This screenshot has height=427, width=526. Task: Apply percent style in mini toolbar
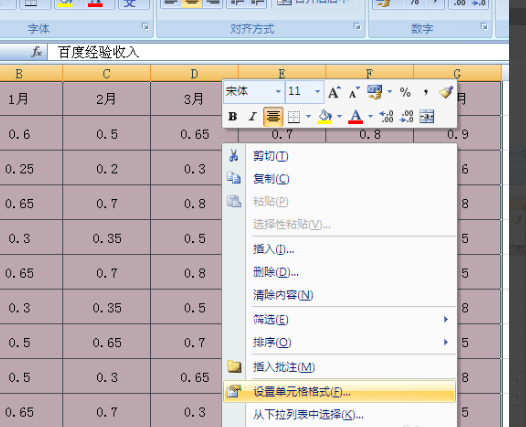click(405, 92)
